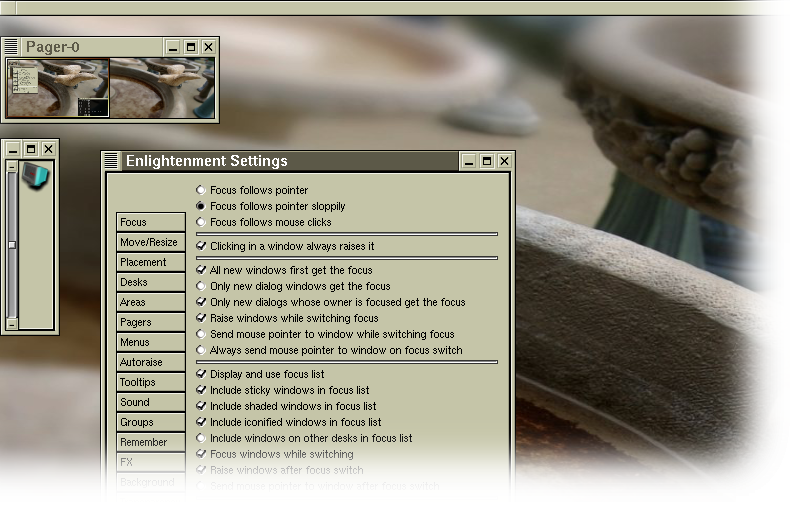Select Focus follows pointer option

pyautogui.click(x=253, y=190)
